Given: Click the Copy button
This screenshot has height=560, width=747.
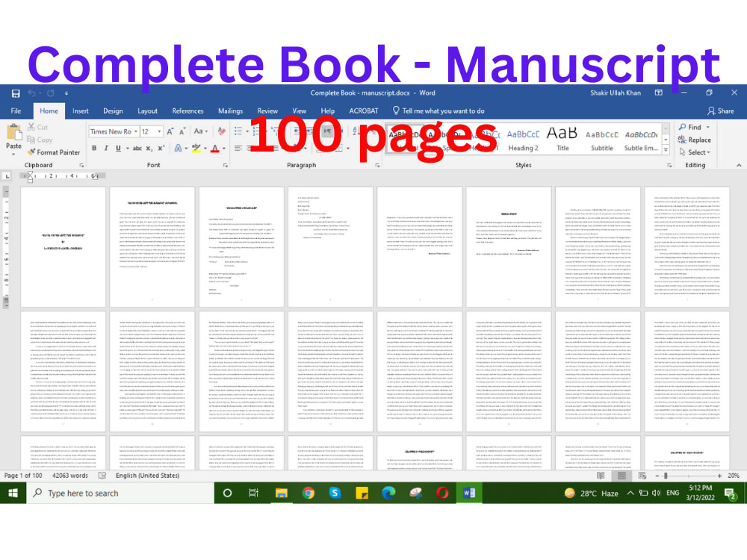Looking at the screenshot, I should (x=40, y=140).
